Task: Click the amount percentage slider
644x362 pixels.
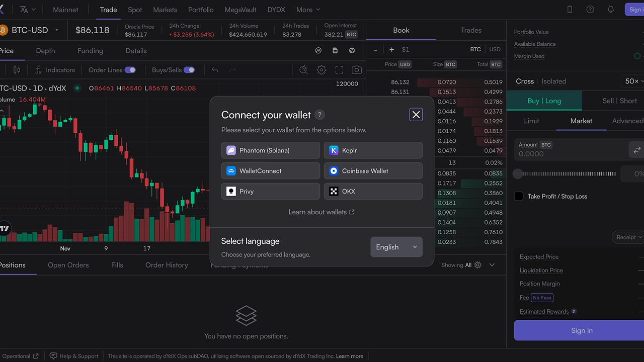Action: click(566, 174)
